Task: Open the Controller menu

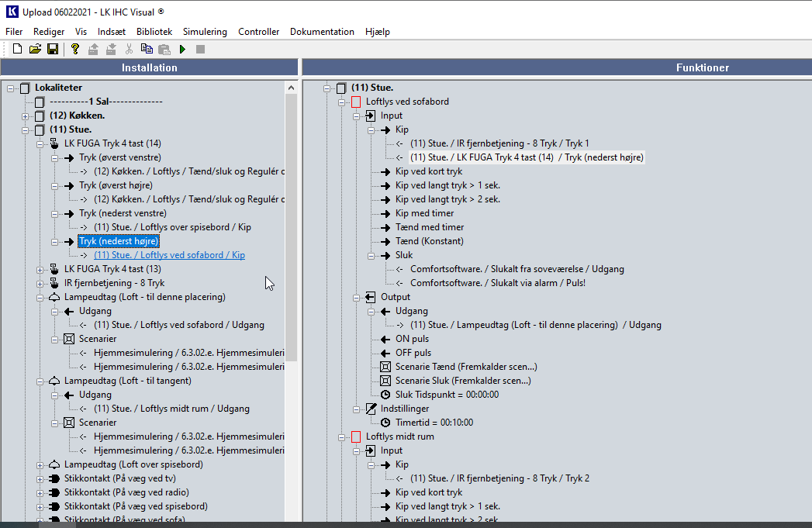Action: click(258, 32)
